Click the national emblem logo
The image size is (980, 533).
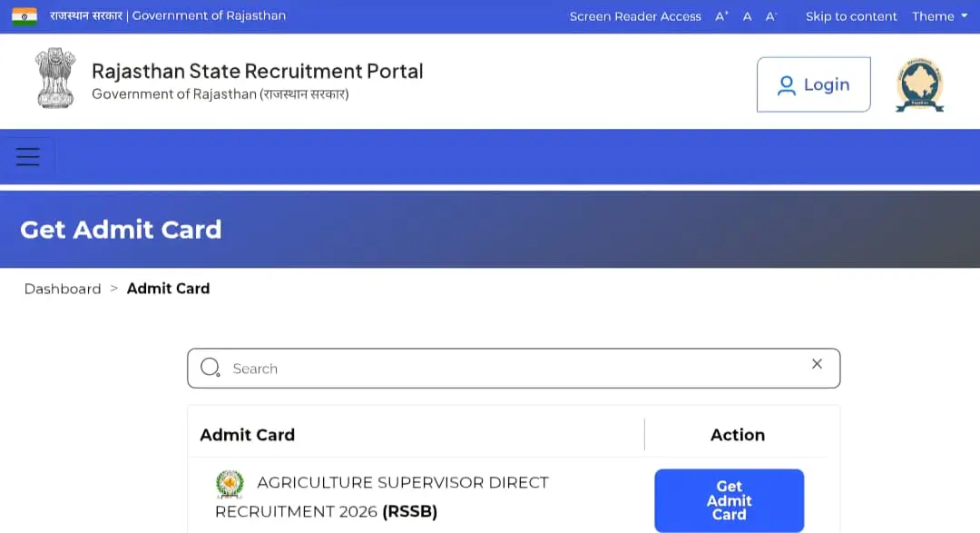55,78
